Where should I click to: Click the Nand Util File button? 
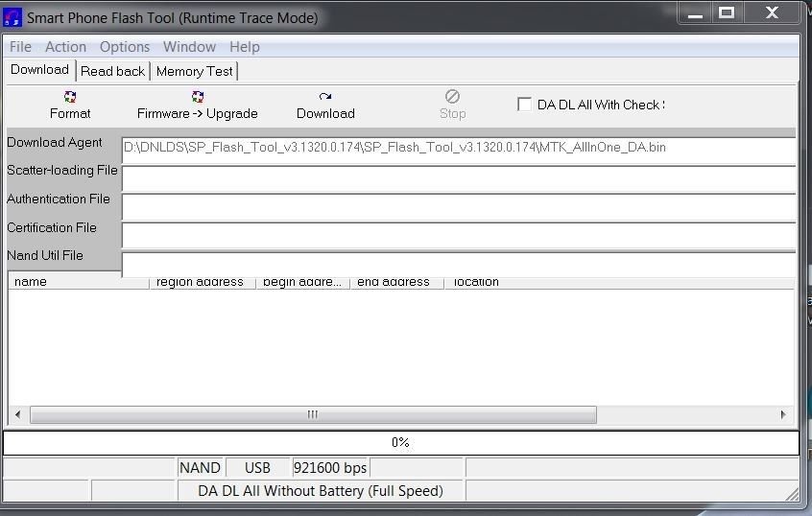[x=45, y=255]
